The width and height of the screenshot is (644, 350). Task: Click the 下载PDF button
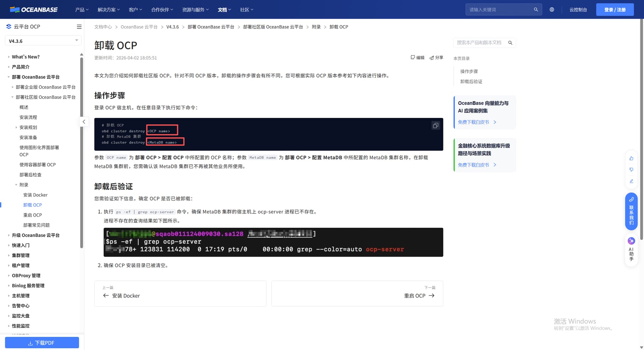[42, 343]
